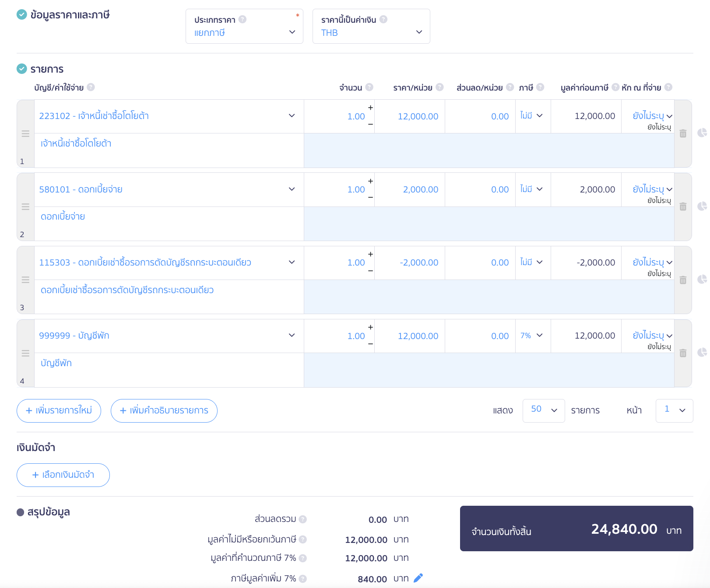Grab reorder handle of row 2

coord(25,206)
